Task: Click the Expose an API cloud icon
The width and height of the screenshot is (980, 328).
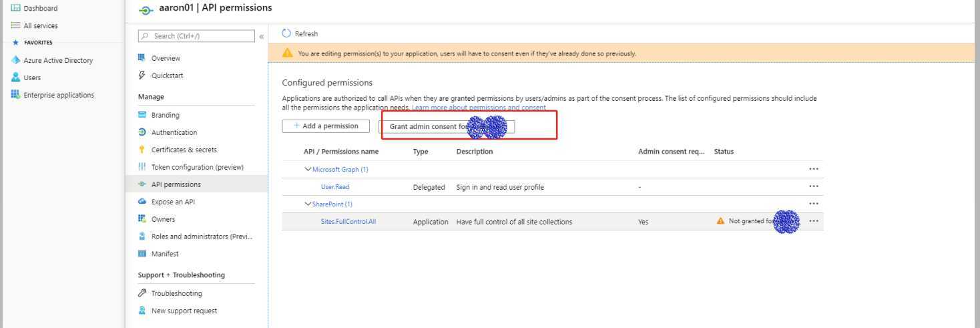Action: [x=142, y=202]
